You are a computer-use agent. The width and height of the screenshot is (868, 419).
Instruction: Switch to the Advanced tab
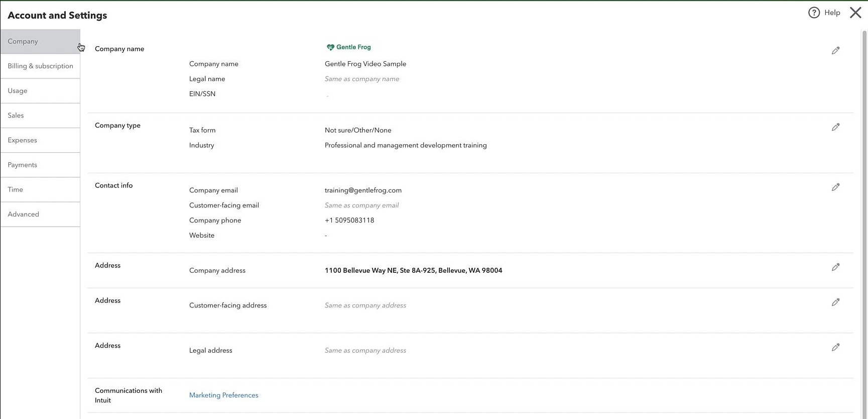[40, 214]
